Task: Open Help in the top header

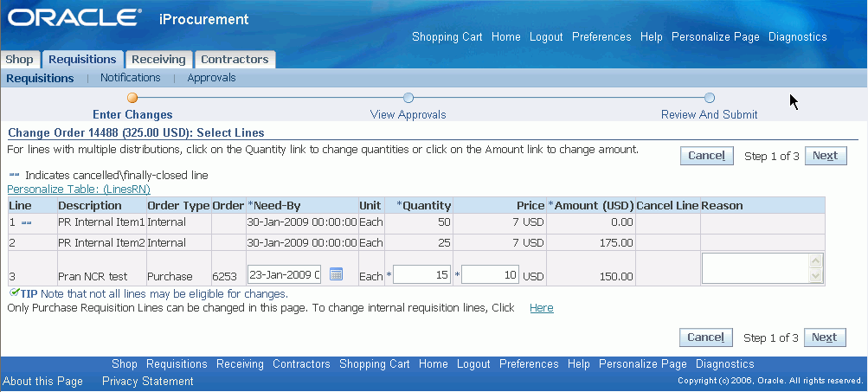Action: coord(652,36)
